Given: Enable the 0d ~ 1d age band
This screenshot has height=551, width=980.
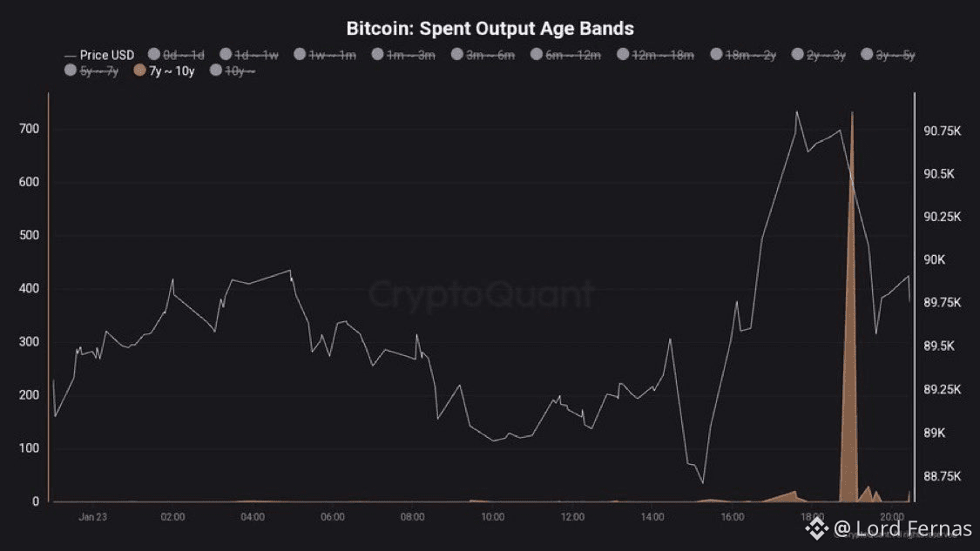Looking at the screenshot, I should pyautogui.click(x=154, y=55).
